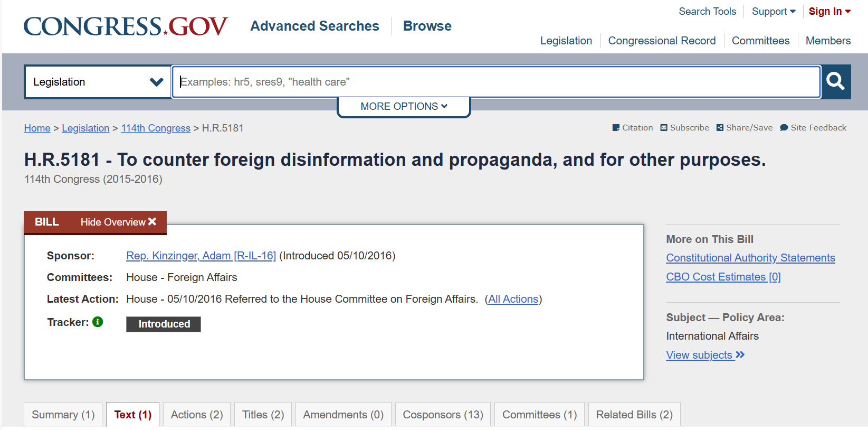
Task: Open sponsor Rep. Kinzinger, Adam link
Action: [x=201, y=256]
